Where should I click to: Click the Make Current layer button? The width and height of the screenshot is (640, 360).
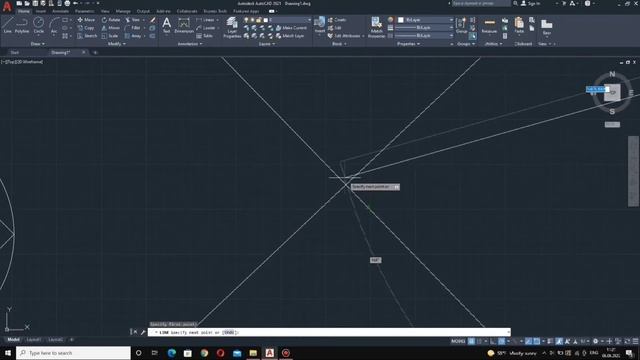(291, 28)
